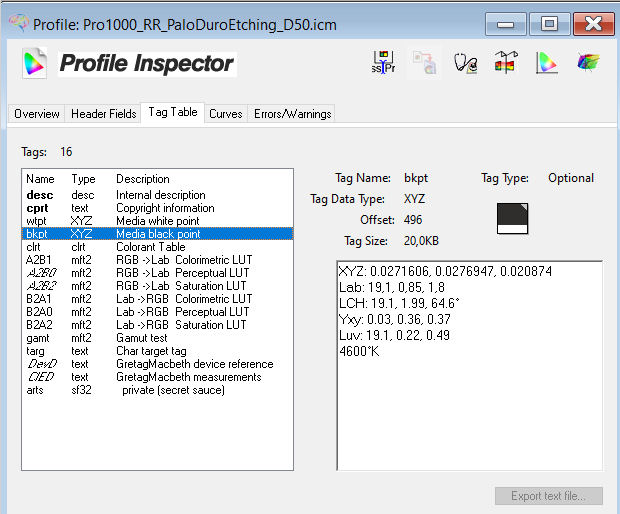Switch to the Overview tab
Screen dimensions: 620x514
(x=37, y=114)
